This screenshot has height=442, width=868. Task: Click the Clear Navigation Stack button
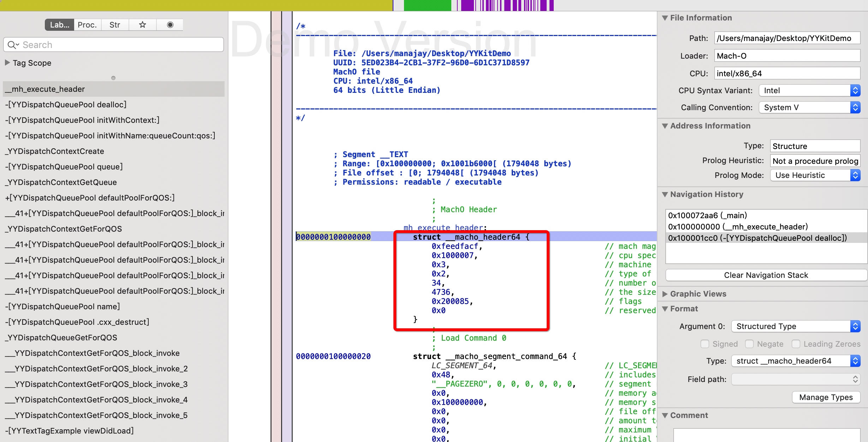[766, 275]
